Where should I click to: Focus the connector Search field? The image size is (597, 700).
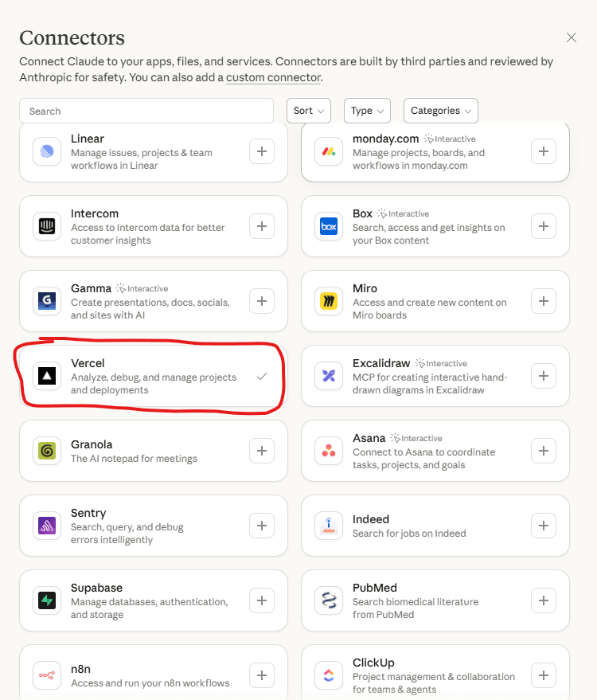146,111
